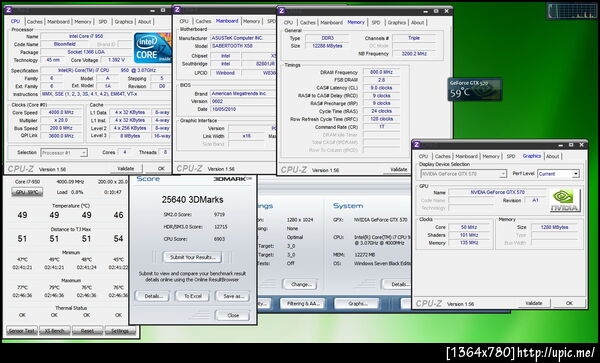Click Validate in the Graphics window

pos(534,303)
